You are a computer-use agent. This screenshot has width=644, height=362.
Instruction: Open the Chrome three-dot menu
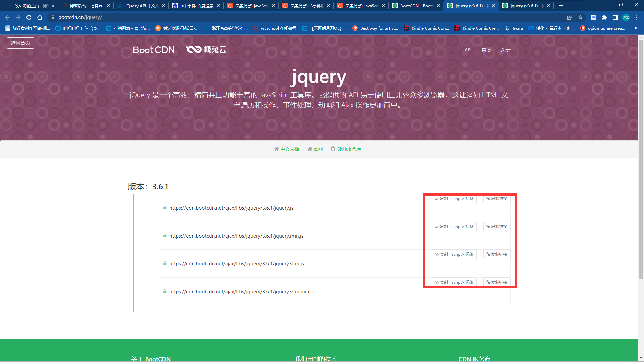point(637,17)
